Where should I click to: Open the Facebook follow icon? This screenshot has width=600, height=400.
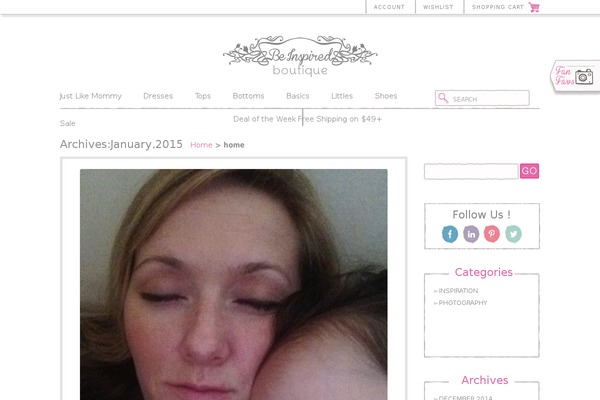pyautogui.click(x=450, y=234)
